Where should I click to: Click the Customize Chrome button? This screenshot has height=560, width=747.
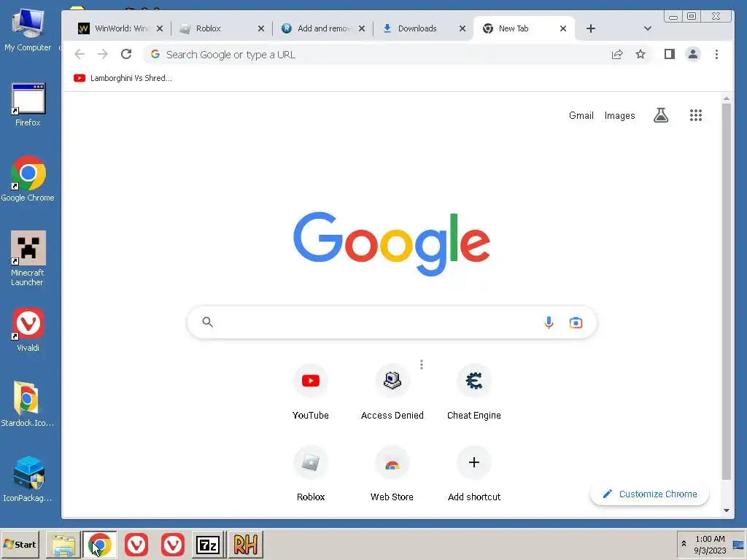(x=649, y=494)
